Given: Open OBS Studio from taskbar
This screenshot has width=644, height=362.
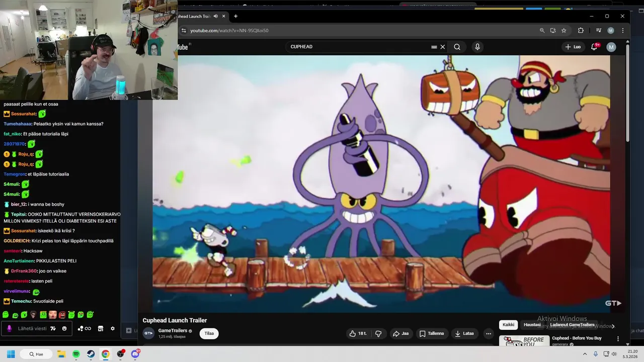Looking at the screenshot, I should coord(121,354).
